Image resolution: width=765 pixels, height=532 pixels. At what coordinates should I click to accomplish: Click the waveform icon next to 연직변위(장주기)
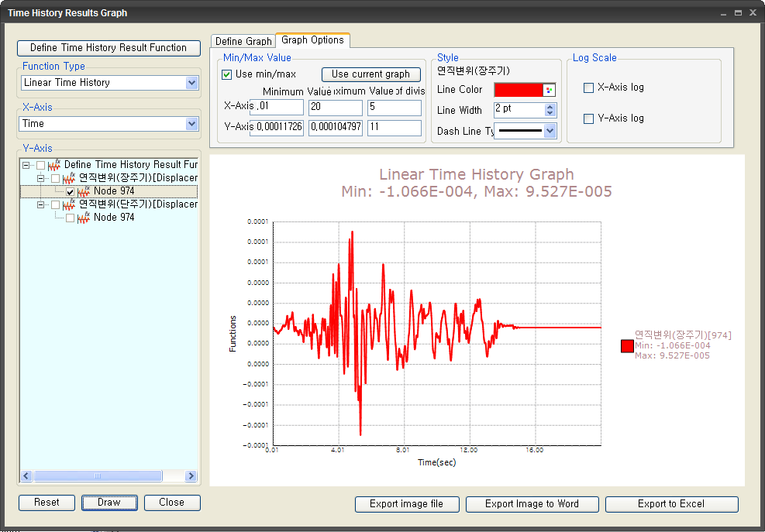click(x=68, y=177)
